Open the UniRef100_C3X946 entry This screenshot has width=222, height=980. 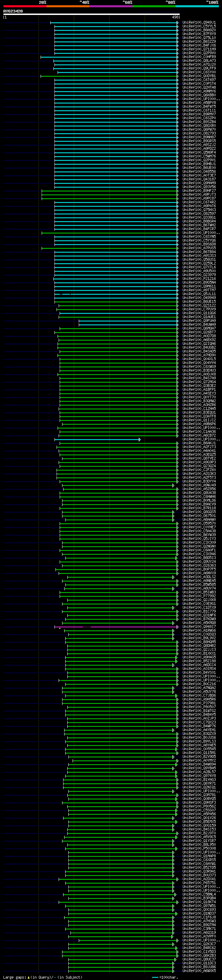199,554
